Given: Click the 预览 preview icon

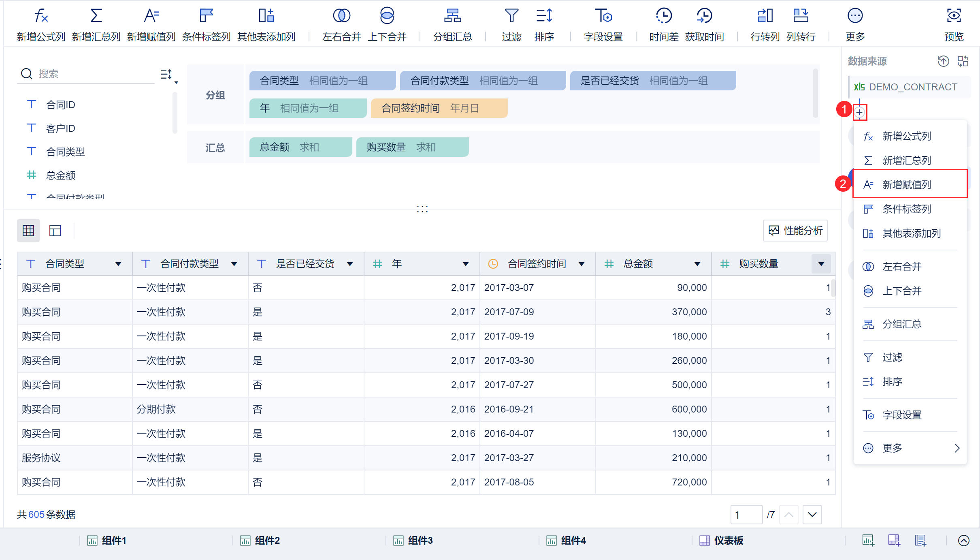Looking at the screenshot, I should [953, 16].
